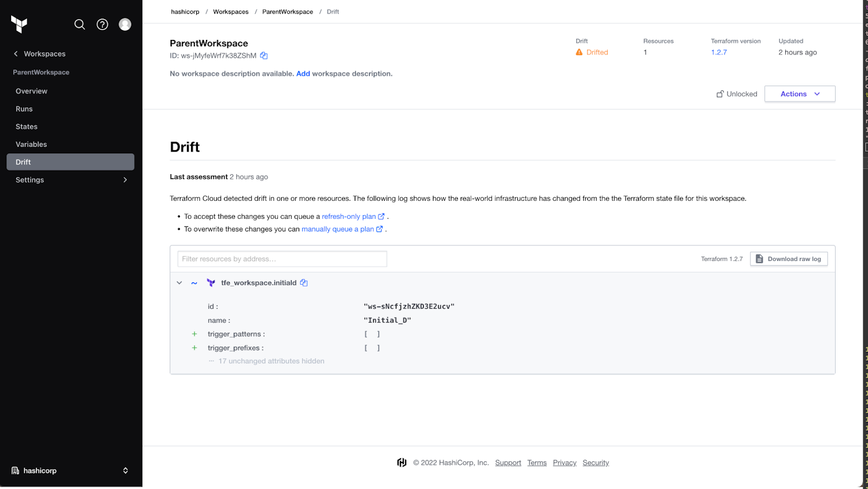868x489 pixels.
Task: Collapse the tfe_workspace.initialD drift entry
Action: click(179, 282)
